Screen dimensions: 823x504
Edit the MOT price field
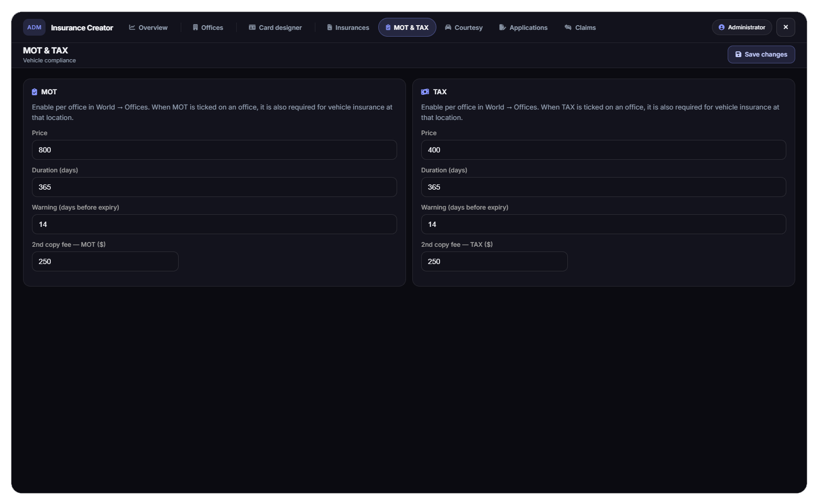click(x=214, y=150)
